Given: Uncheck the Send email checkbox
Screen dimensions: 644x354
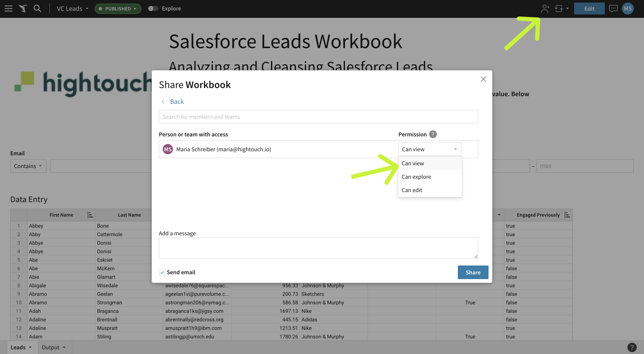Looking at the screenshot, I should 162,272.
